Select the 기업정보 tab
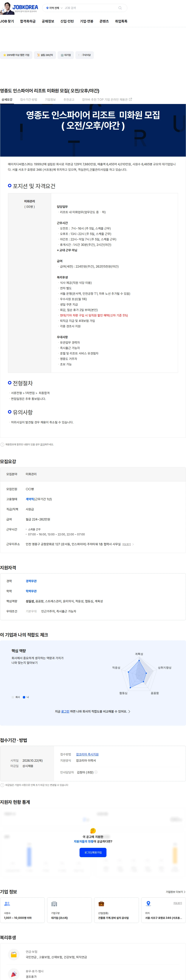This screenshot has height=980, width=186. point(50,100)
